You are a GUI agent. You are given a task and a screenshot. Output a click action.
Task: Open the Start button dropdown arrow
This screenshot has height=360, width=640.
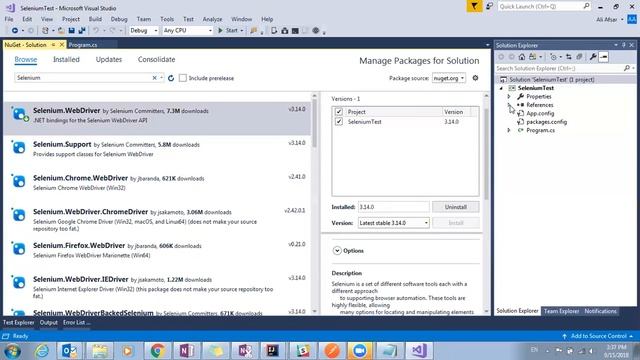(x=242, y=31)
